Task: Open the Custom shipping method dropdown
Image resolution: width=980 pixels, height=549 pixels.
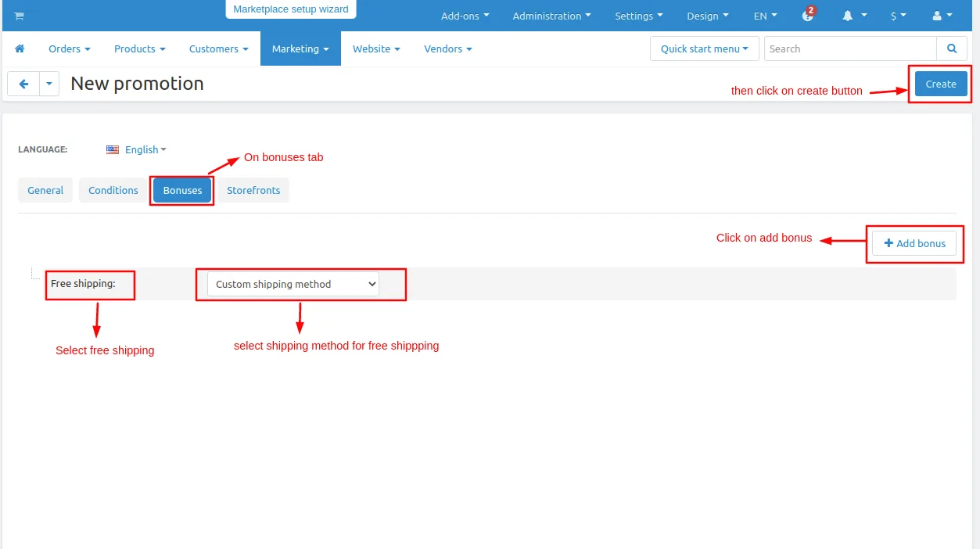Action: (293, 284)
